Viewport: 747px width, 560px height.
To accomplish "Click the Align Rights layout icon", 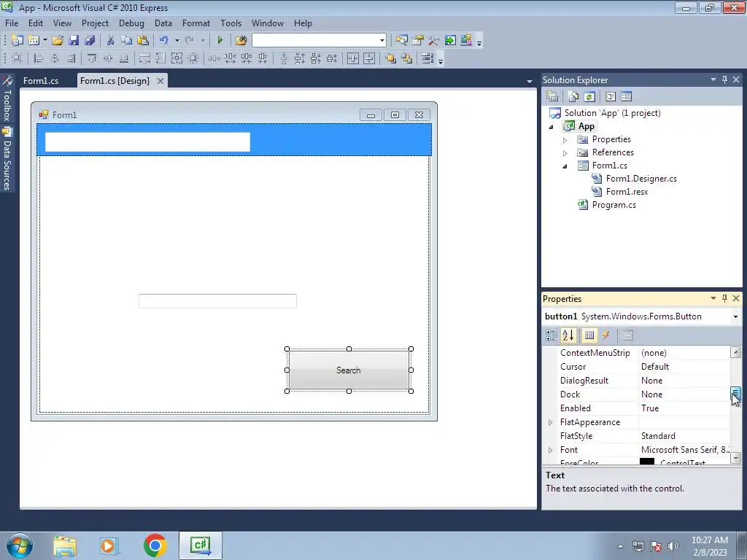I will (x=71, y=58).
